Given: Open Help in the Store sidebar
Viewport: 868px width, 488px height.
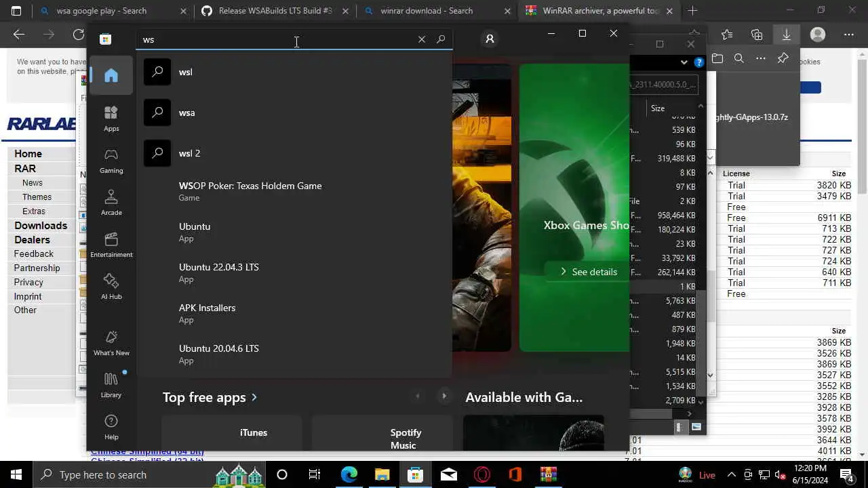Looking at the screenshot, I should coord(111,427).
